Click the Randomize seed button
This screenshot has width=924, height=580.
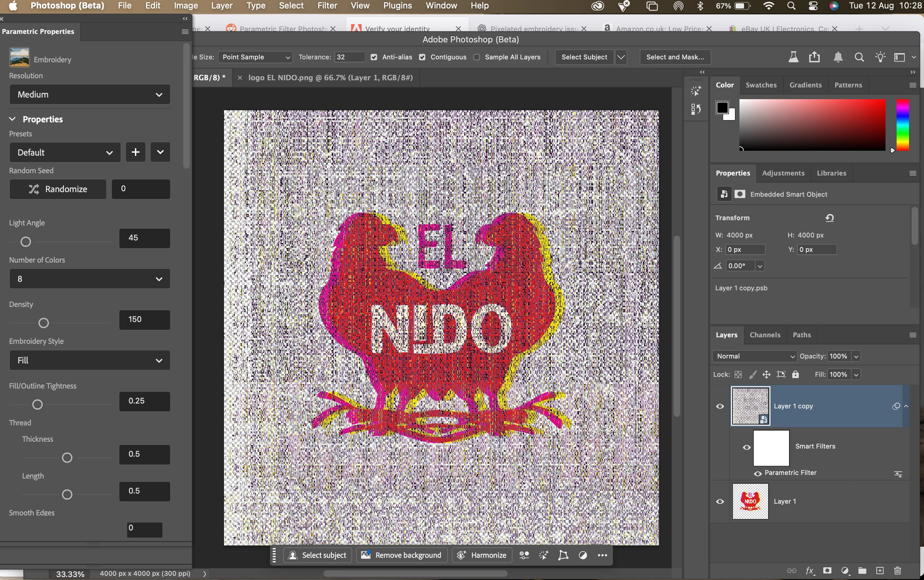tap(58, 189)
